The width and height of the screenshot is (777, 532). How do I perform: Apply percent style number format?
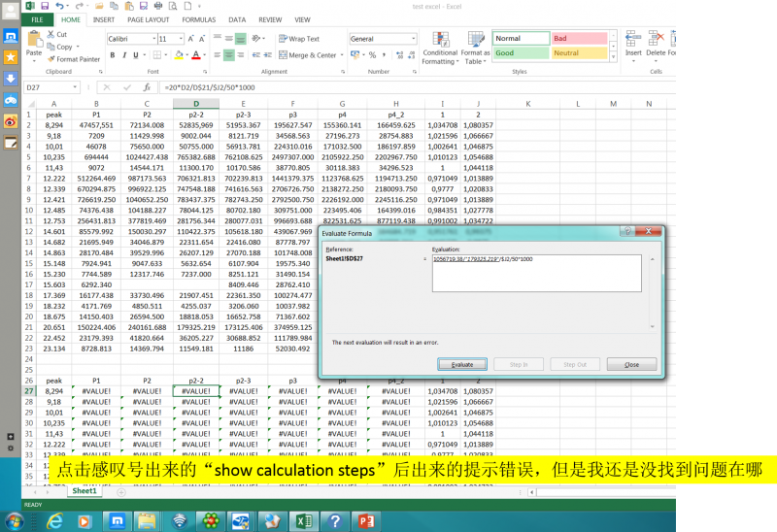(372, 55)
